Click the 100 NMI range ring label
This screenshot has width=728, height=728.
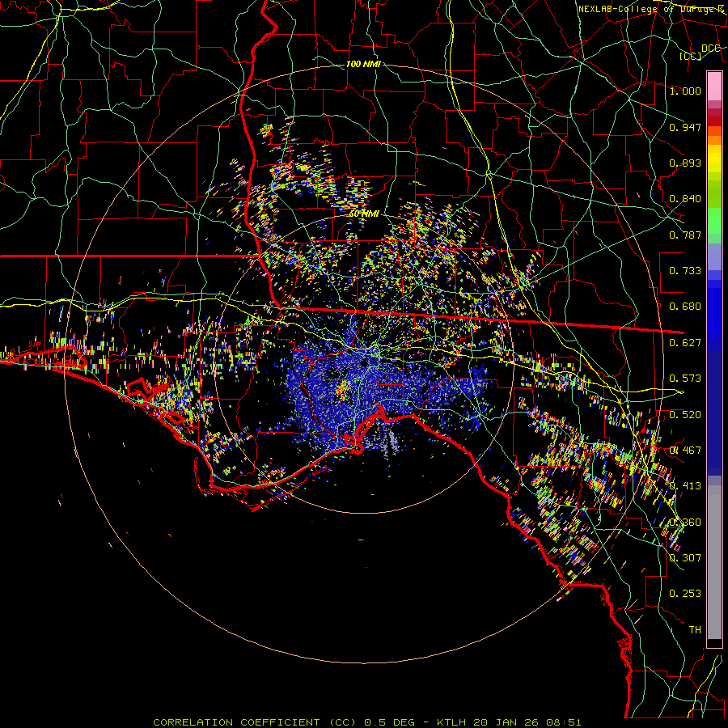click(x=363, y=64)
